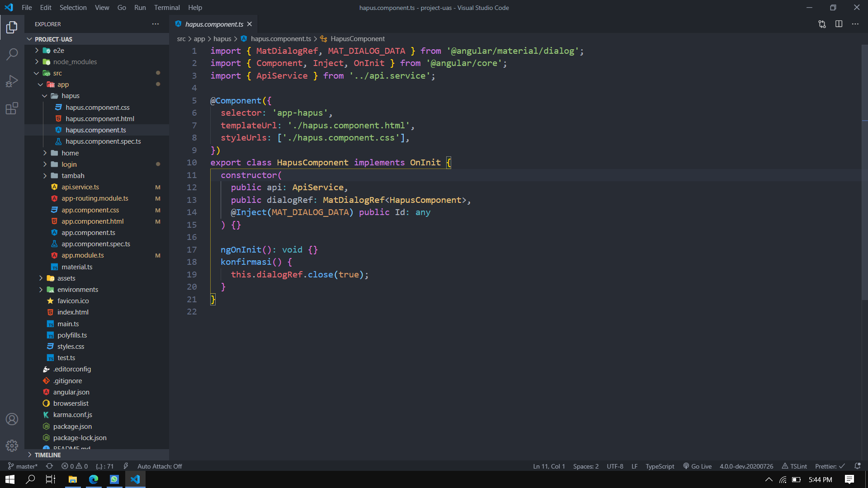Click the master branch indicator
The height and width of the screenshot is (488, 868).
tap(23, 466)
